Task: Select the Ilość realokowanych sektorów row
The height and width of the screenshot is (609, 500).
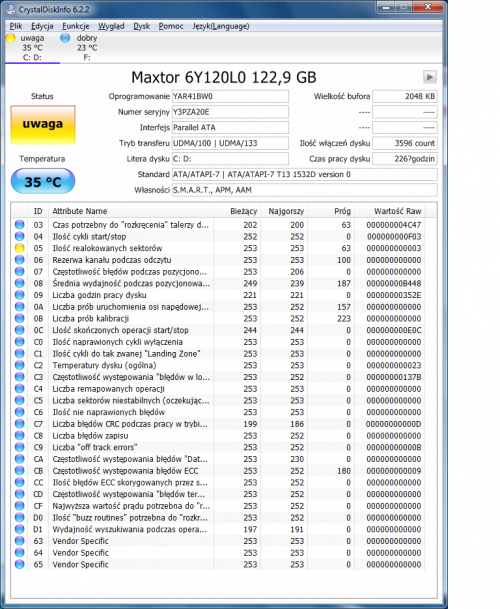Action: [218, 248]
